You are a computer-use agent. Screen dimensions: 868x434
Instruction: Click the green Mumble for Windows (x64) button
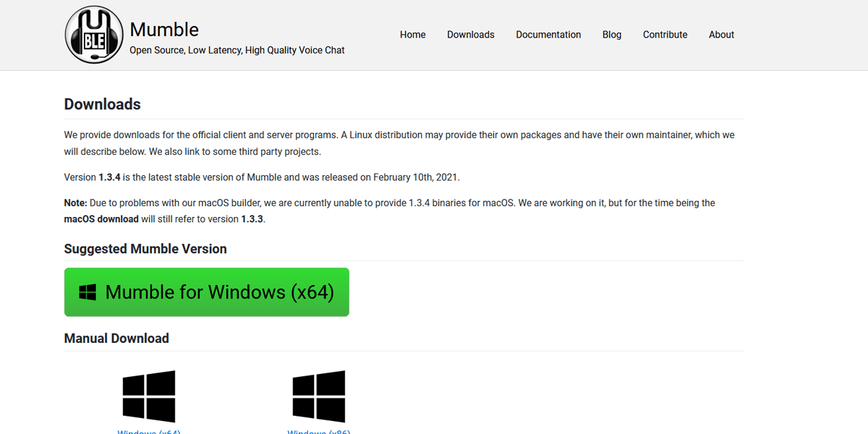[207, 292]
